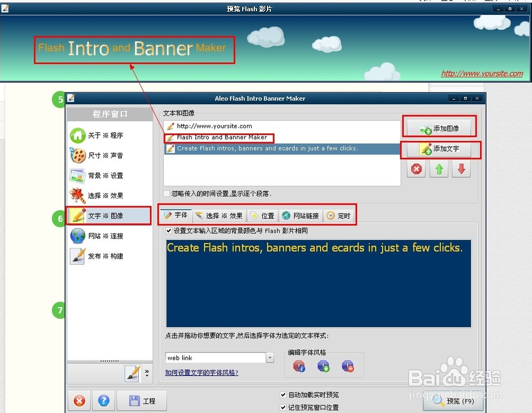
Task: Open 尺寸 ※ 声音 sidebar page
Action: pos(110,155)
